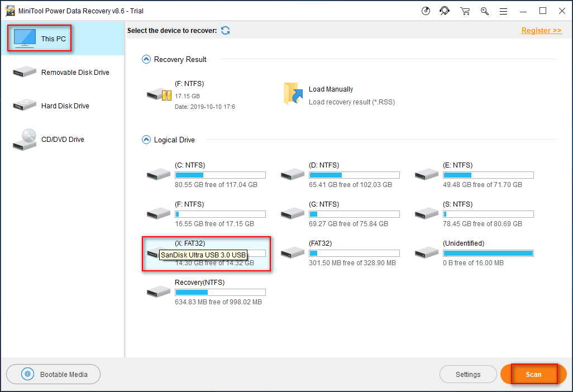Image resolution: width=573 pixels, height=392 pixels.
Task: Click Load Manually folder icon
Action: [x=293, y=94]
